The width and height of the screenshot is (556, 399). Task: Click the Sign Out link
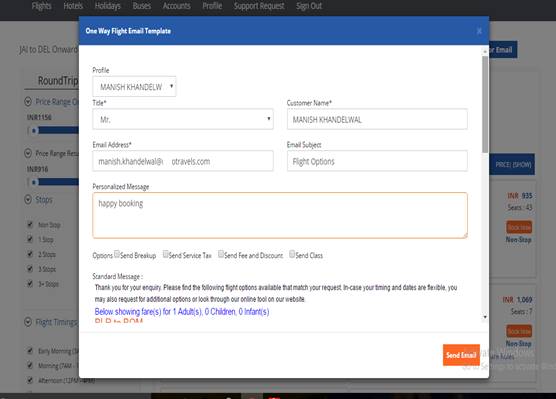coord(309,6)
